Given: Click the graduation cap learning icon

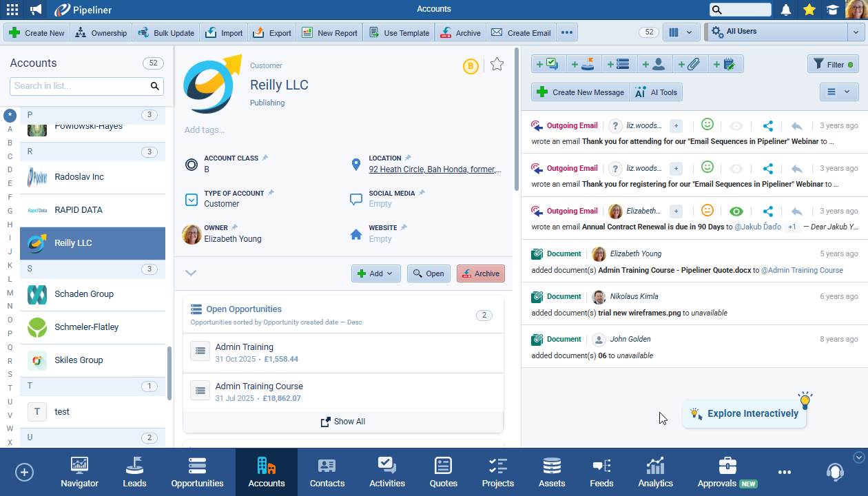Looking at the screenshot, I should coord(833,10).
